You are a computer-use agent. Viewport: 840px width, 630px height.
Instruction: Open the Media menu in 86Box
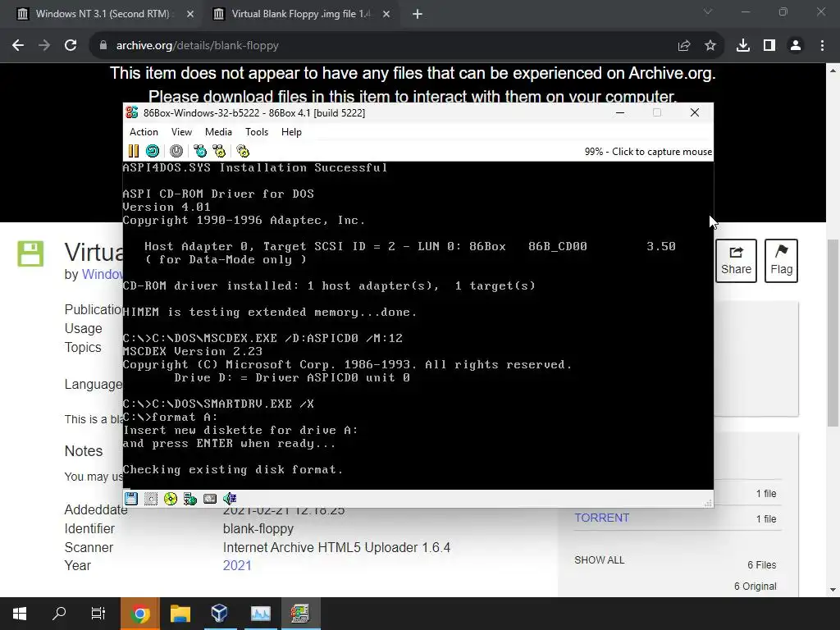[218, 132]
